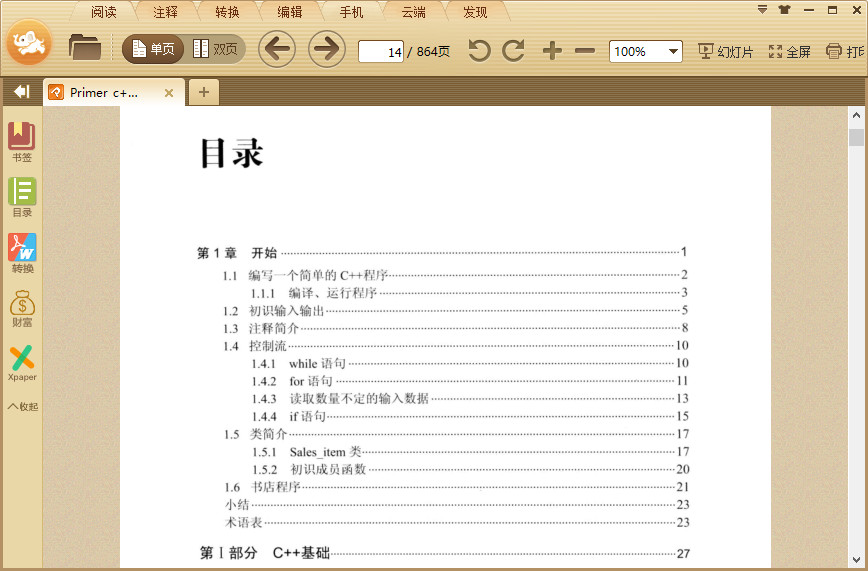Click the print icon
The image size is (868, 571).
coord(834,52)
